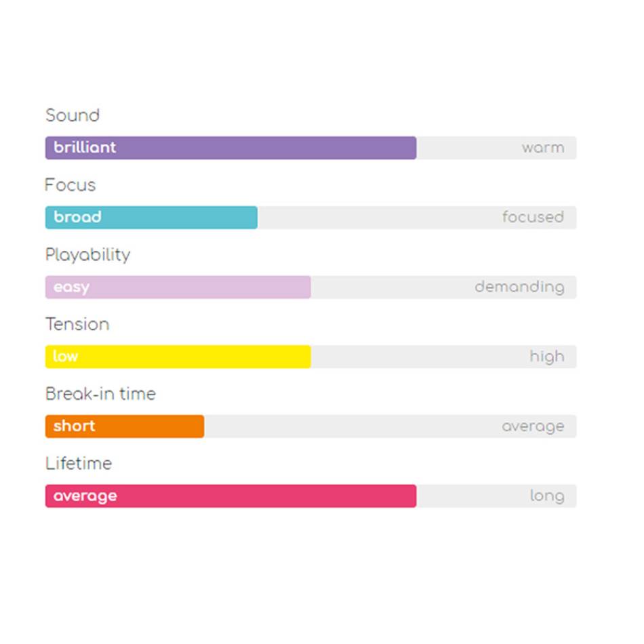Select the long end of Lifetime scale
644x644 pixels.
pos(547,496)
